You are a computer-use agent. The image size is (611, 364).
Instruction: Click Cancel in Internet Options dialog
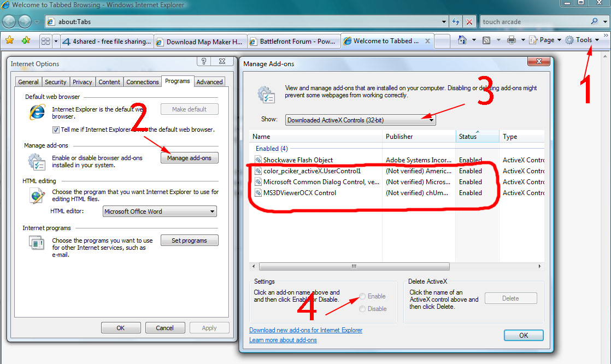(165, 328)
